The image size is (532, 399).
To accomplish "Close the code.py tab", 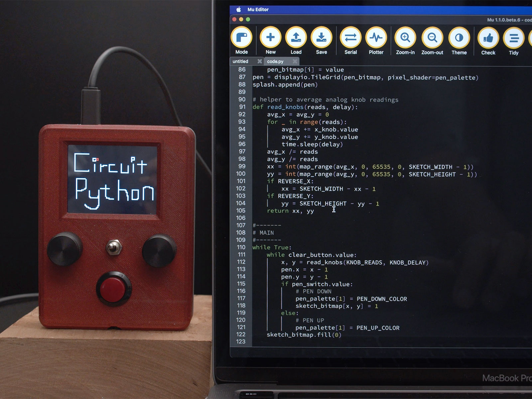I will pos(295,61).
